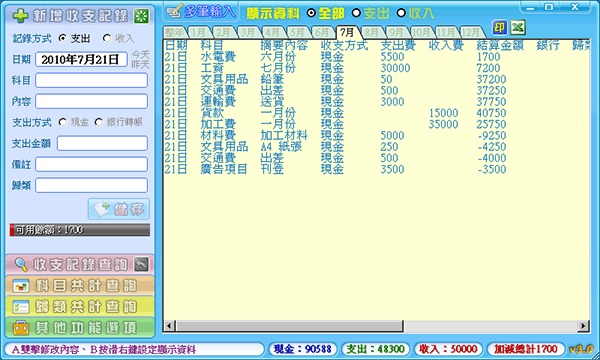Click the gray return icon beside 收支記錄查詢

(x=141, y=264)
